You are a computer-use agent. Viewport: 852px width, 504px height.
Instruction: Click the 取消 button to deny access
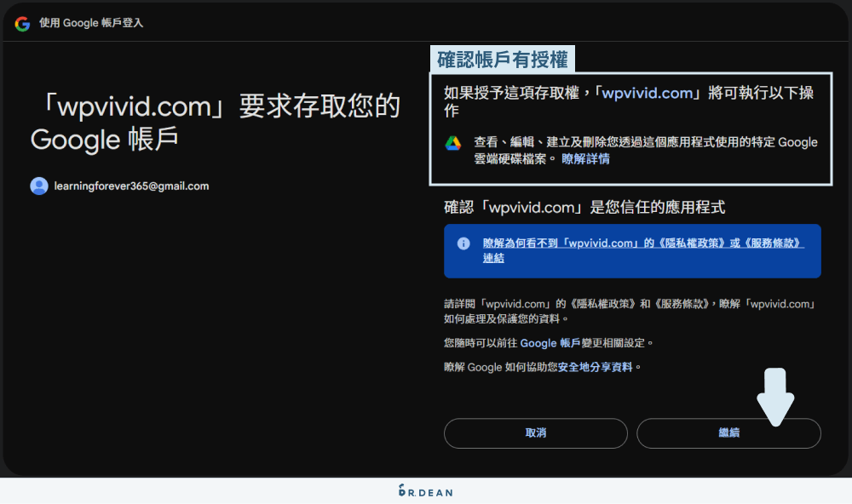(535, 432)
